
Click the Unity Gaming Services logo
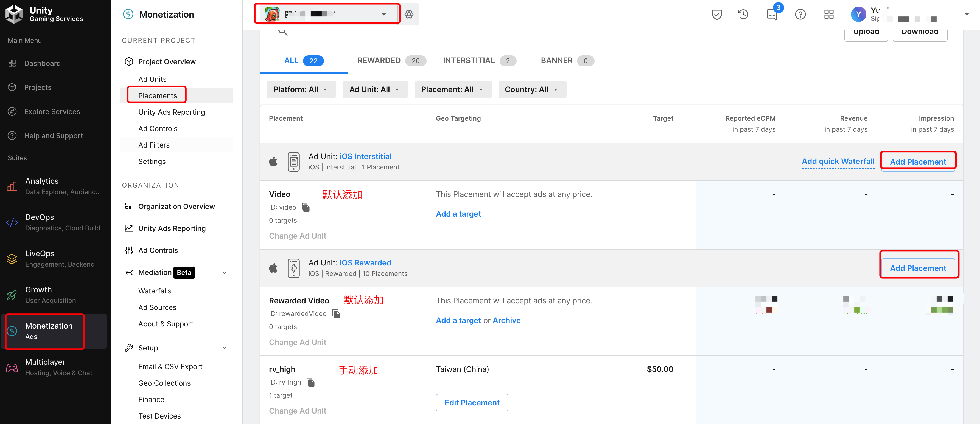pos(44,14)
